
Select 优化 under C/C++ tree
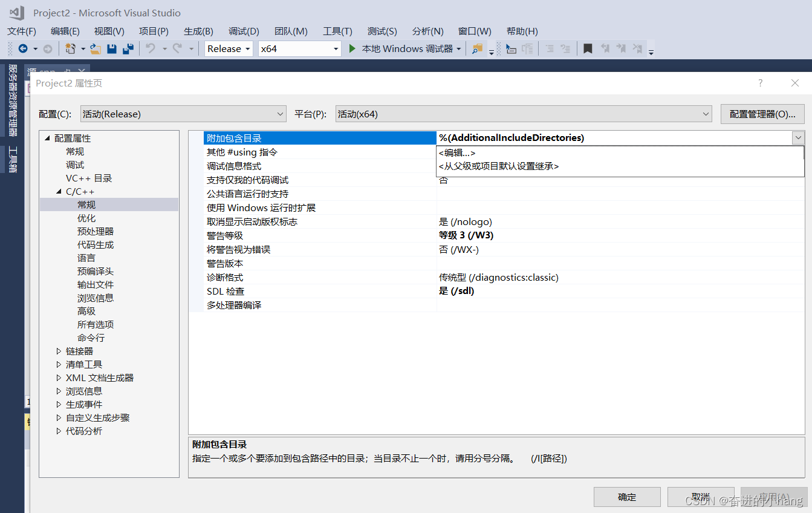click(x=86, y=218)
